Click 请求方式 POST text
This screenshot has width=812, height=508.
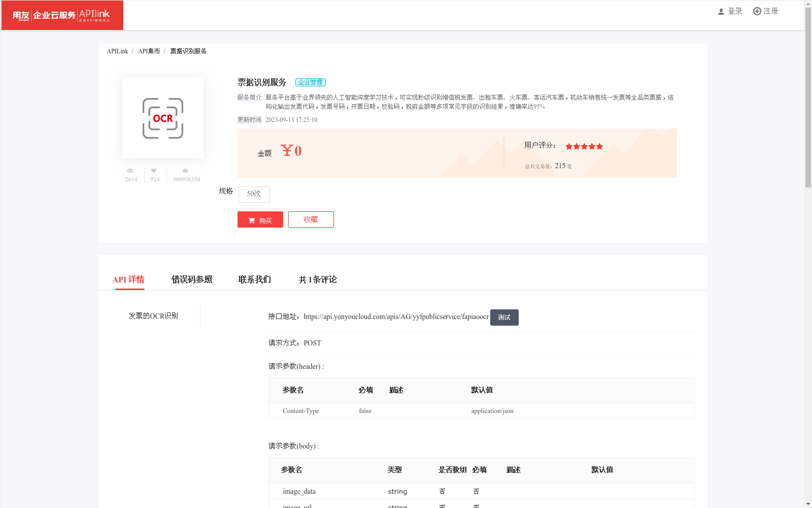(295, 343)
